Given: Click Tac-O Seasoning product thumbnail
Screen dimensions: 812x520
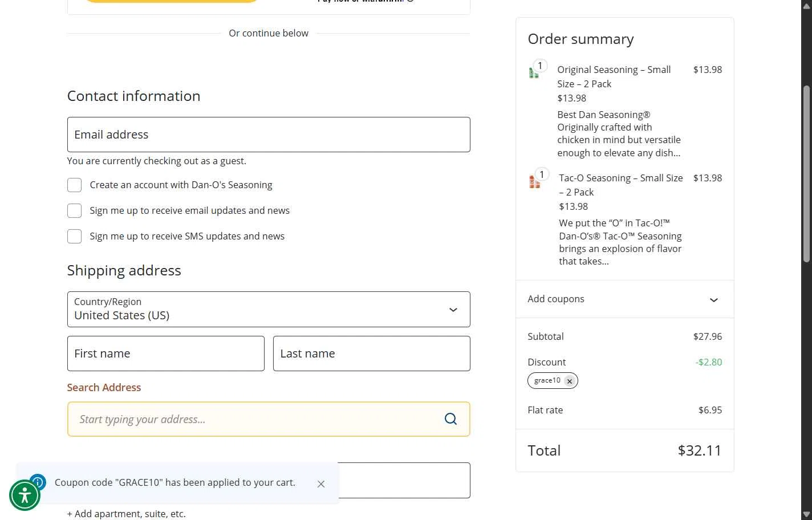Looking at the screenshot, I should click(x=535, y=181).
